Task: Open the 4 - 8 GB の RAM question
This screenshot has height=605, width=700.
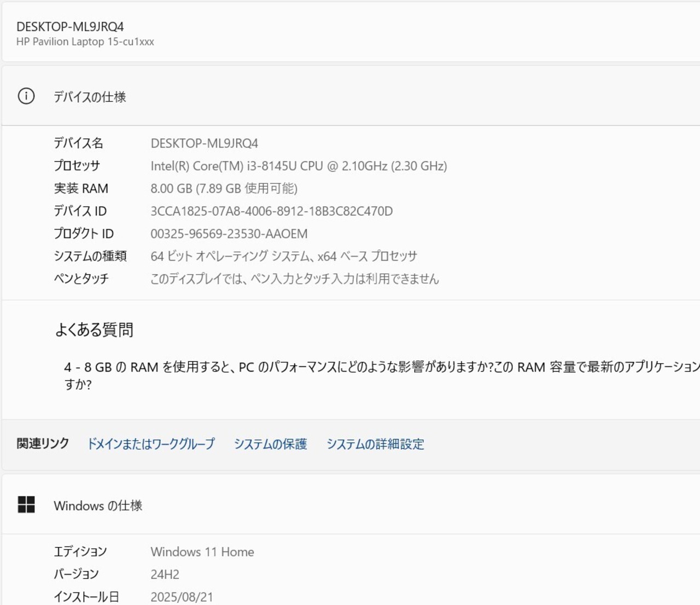Action: tap(382, 375)
